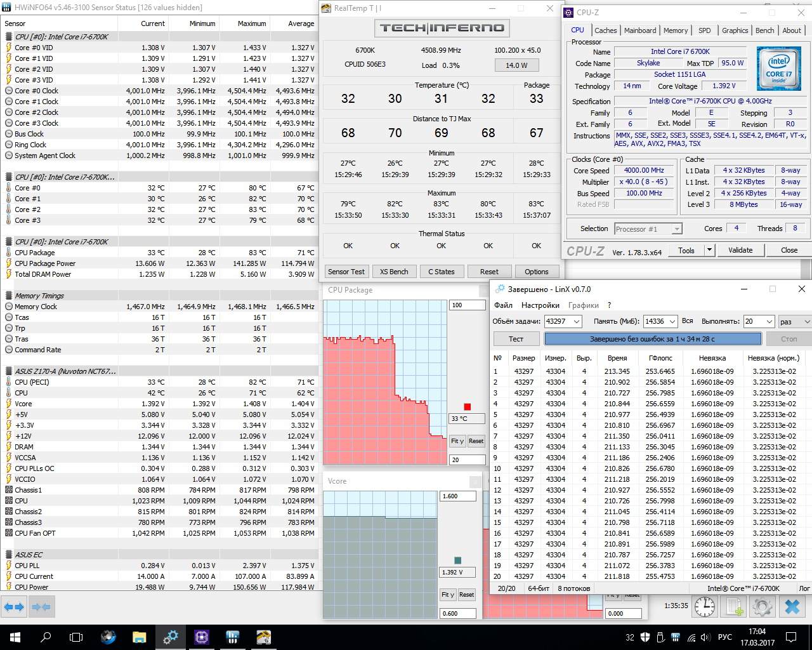Switch to RealTemp via taskbar icon
812x650 pixels.
pyautogui.click(x=264, y=637)
